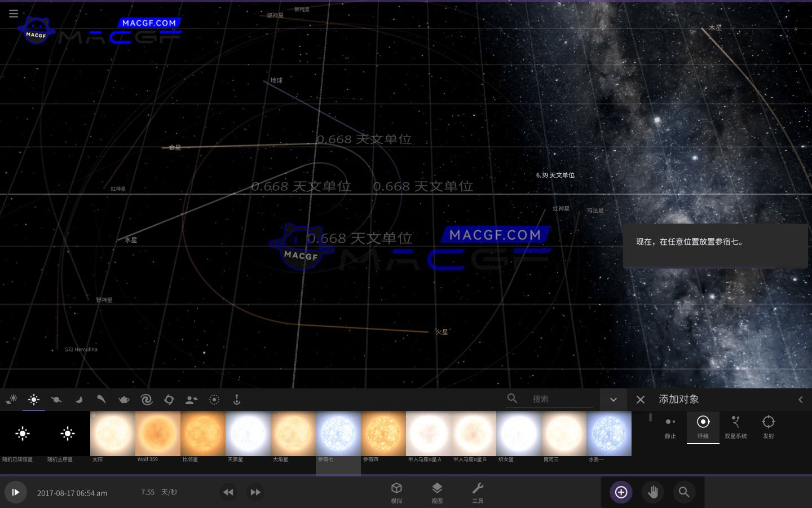This screenshot has width=812, height=508.
Task: Select the black hole category icon
Action: [169, 400]
